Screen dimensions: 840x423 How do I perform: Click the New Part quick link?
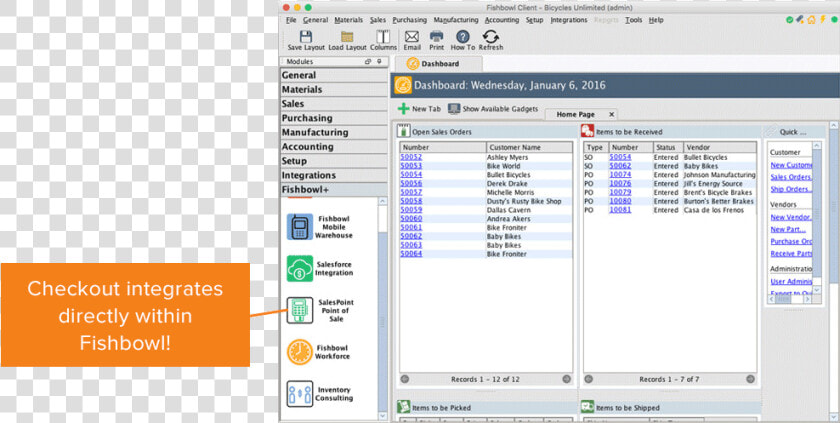788,229
